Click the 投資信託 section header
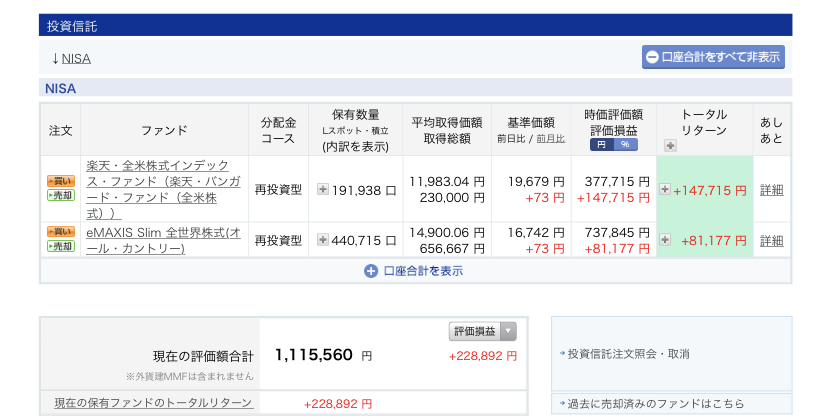 click(x=416, y=25)
